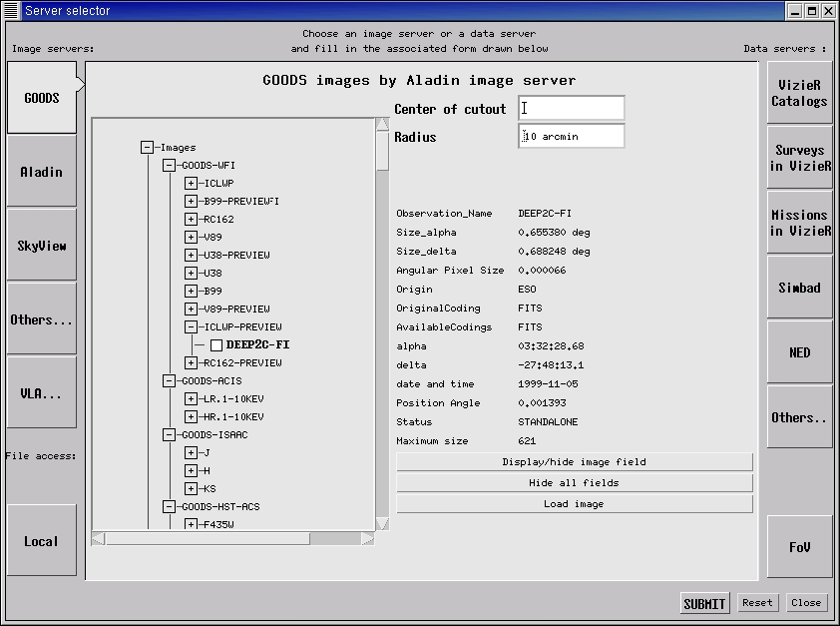The image size is (840, 626).
Task: Click tree horizontal scrollbar left arrow
Action: pyautogui.click(x=98, y=538)
